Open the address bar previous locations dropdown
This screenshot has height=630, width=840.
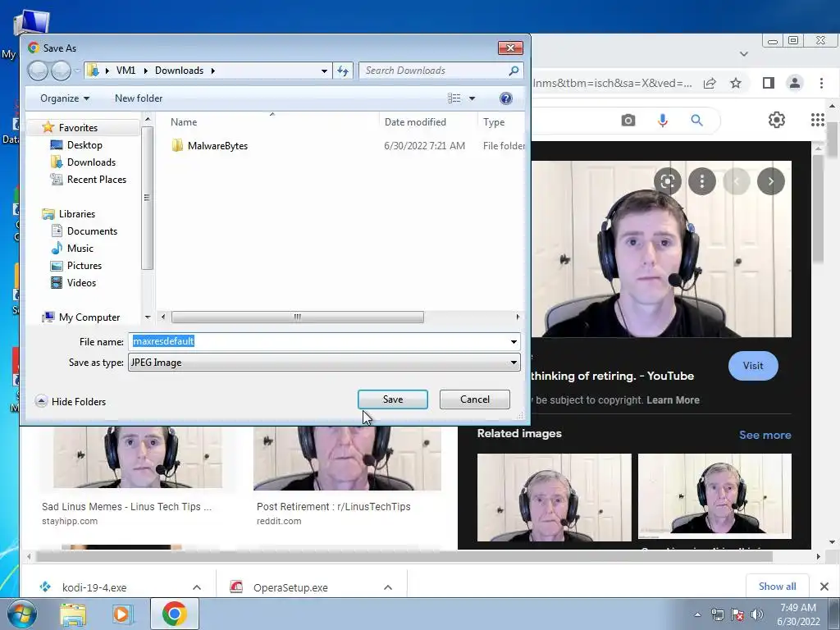click(324, 71)
